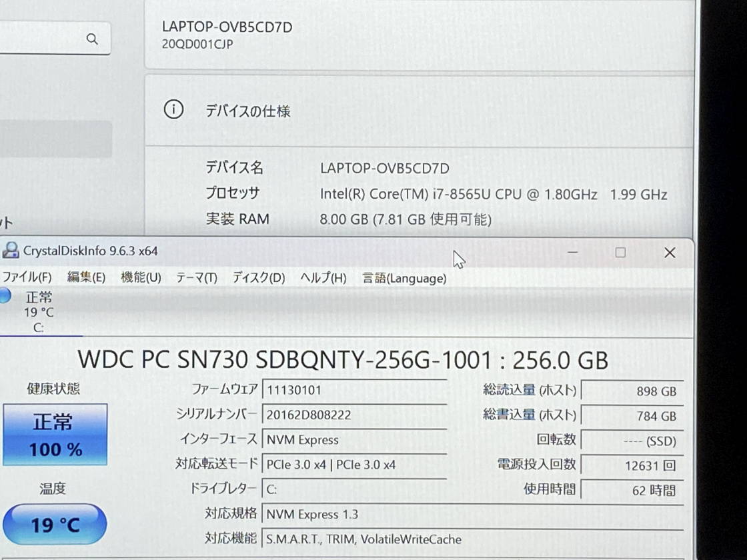Open the テーマ(T) menu
Viewport: 747px width, 560px height.
tap(196, 278)
